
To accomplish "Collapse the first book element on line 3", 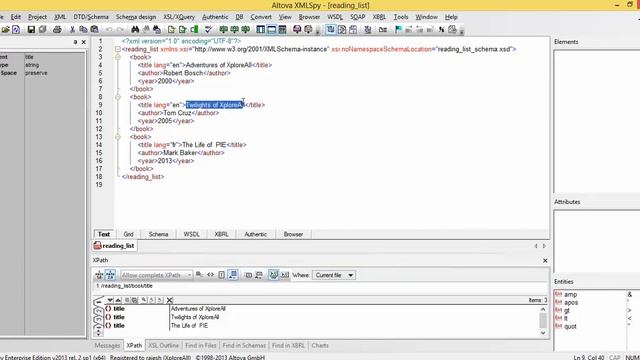I will pyautogui.click(x=118, y=57).
